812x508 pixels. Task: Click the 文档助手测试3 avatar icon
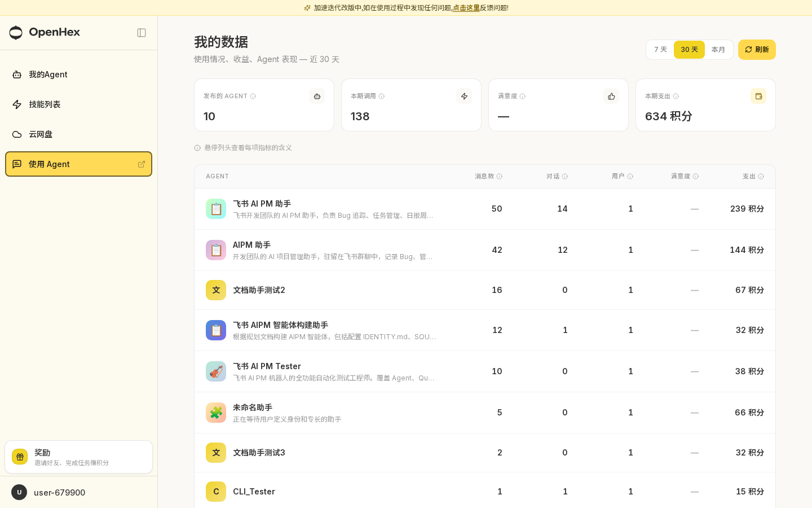click(x=216, y=453)
